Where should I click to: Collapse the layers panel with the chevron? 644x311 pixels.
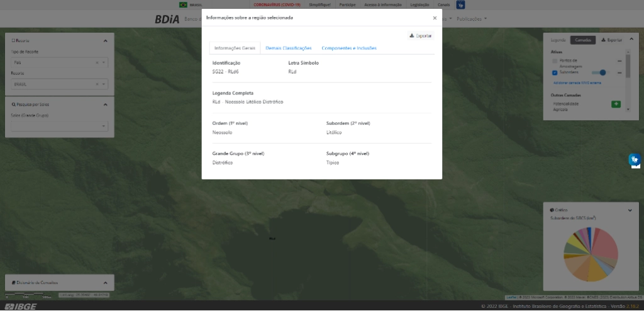click(x=631, y=40)
